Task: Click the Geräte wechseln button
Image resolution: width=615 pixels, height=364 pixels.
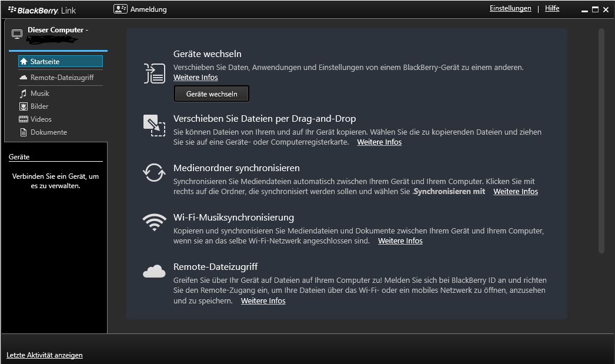Action: (212, 93)
